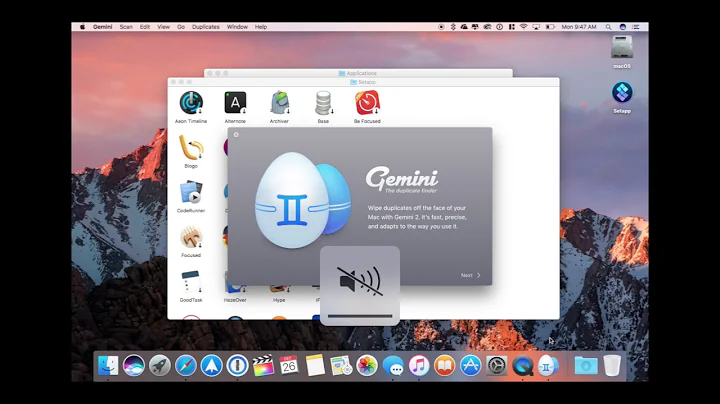
Task: Open the Go menu
Action: click(181, 27)
